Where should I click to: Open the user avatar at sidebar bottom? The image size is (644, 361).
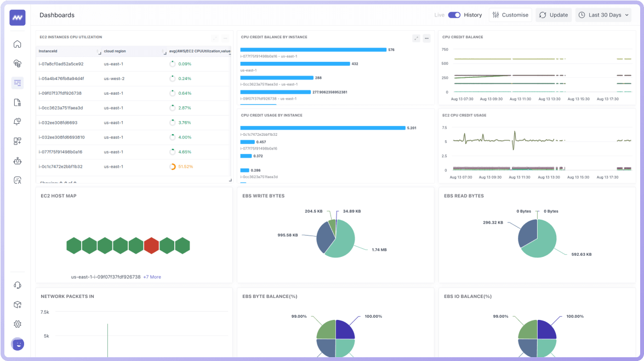click(18, 344)
